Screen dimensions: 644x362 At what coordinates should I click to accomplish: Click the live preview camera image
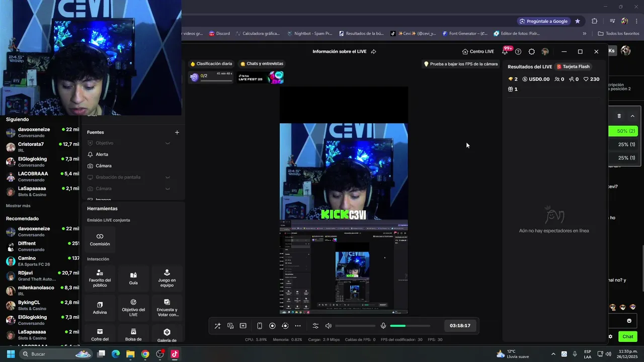coord(344,171)
